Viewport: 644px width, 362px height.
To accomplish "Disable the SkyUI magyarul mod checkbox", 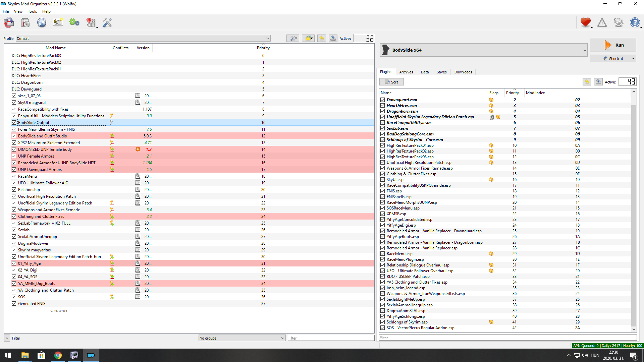I will coord(14,102).
